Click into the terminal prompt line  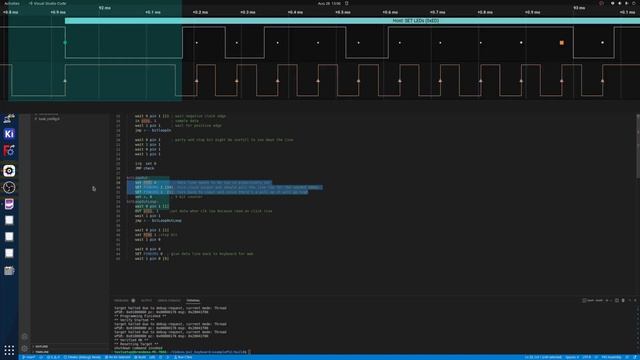(x=182, y=351)
